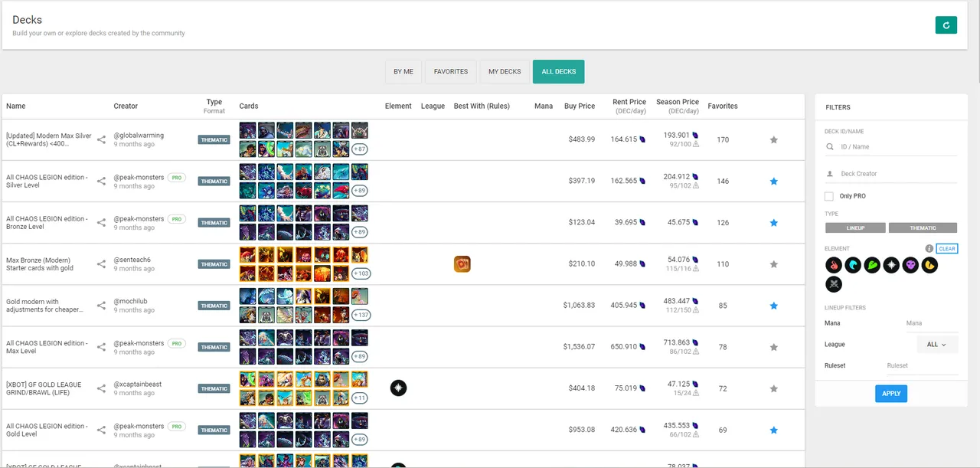This screenshot has width=980, height=468.
Task: Share the XBOT GF Gold League deck
Action: click(101, 388)
